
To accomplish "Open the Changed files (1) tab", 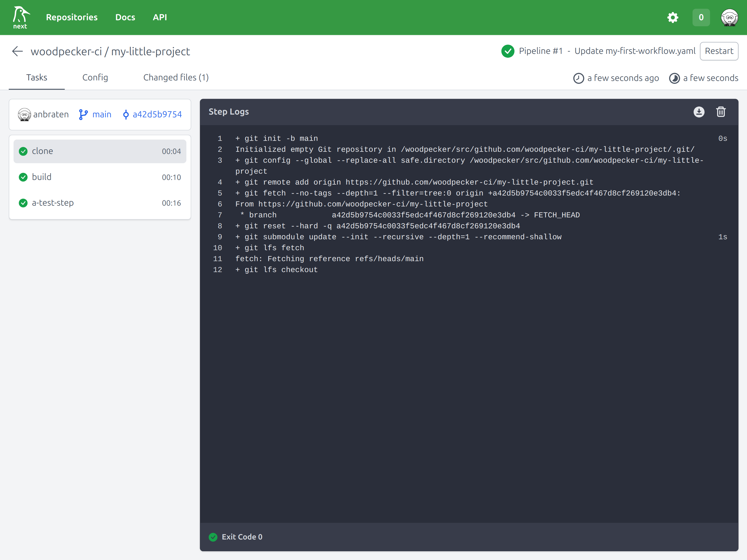I will pos(176,77).
